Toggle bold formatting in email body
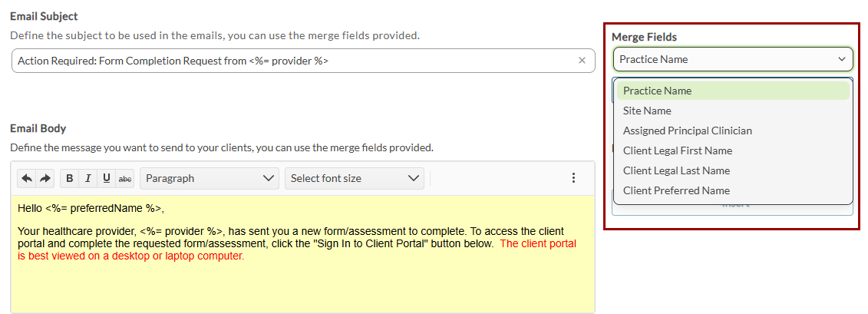This screenshot has width=868, height=314. (x=70, y=178)
